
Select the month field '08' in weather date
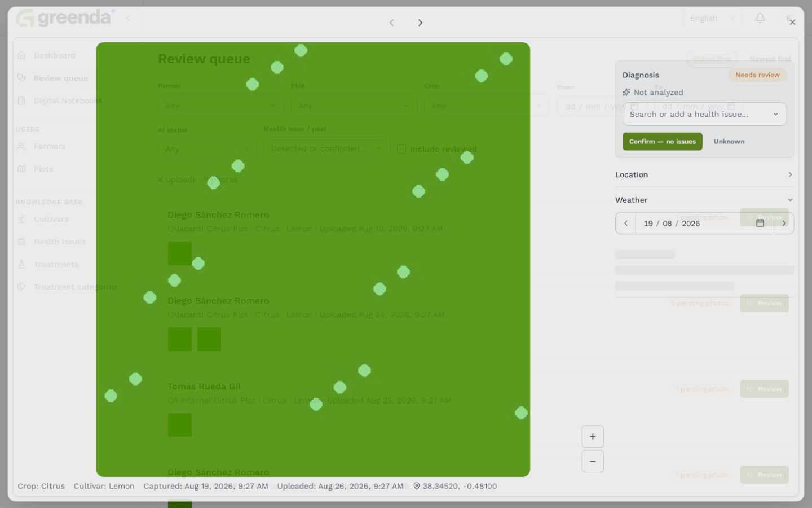[667, 224]
